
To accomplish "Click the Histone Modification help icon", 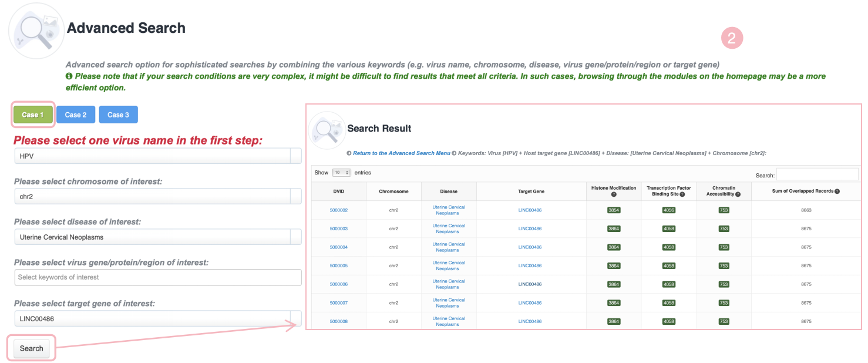I will point(614,194).
